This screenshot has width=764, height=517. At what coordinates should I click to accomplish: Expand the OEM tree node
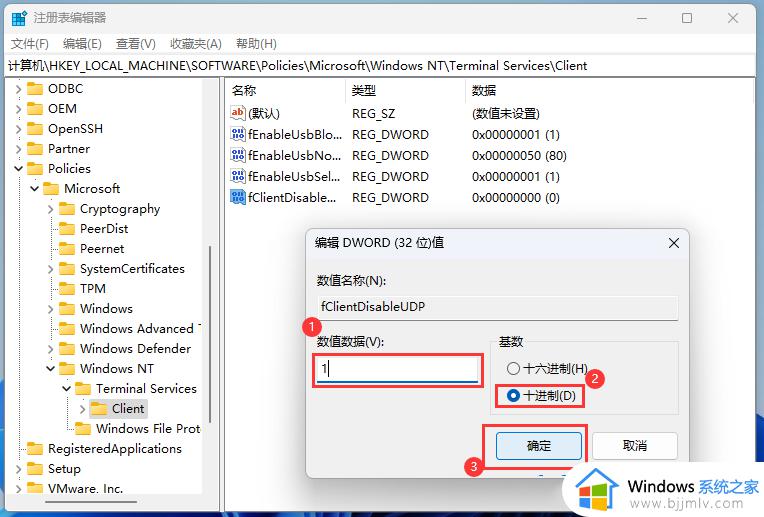pos(19,109)
